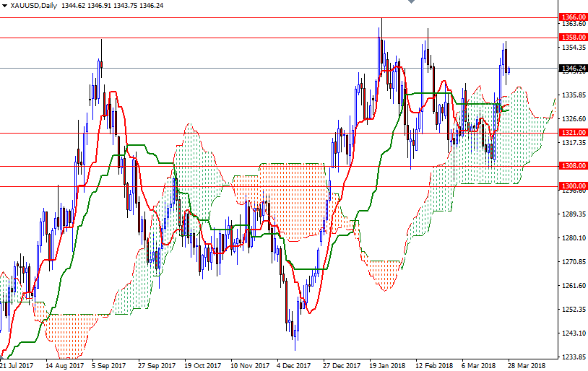
Task: Click the 12 Feb 2018 date label
Action: click(434, 365)
